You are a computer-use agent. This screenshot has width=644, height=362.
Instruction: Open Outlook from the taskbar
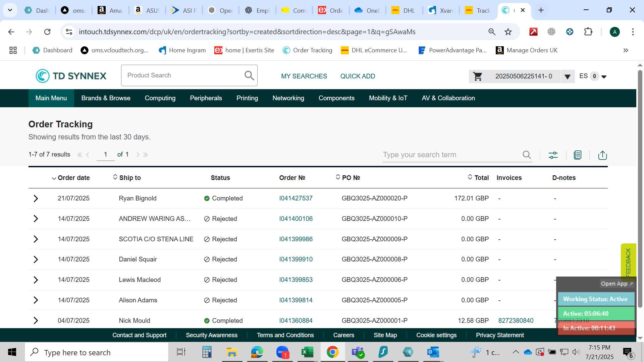(433, 352)
